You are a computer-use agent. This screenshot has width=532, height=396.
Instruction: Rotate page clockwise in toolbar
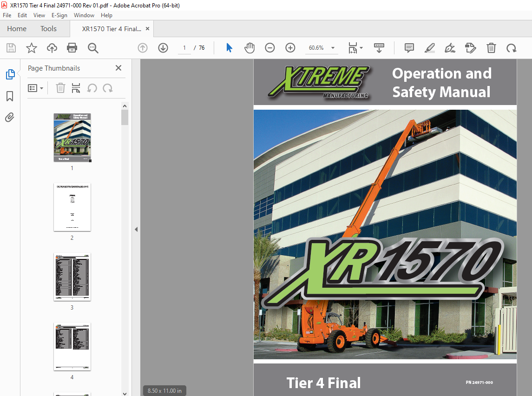click(x=511, y=48)
